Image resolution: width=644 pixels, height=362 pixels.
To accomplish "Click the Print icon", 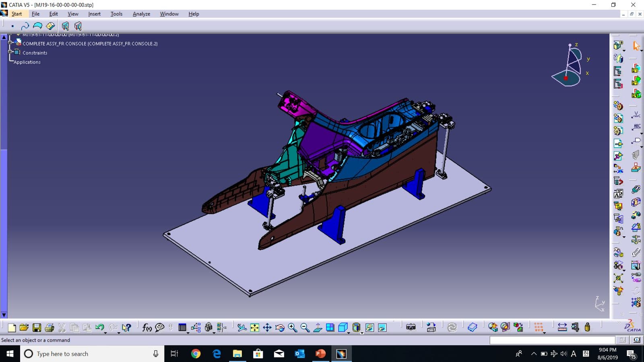I will pyautogui.click(x=50, y=328).
